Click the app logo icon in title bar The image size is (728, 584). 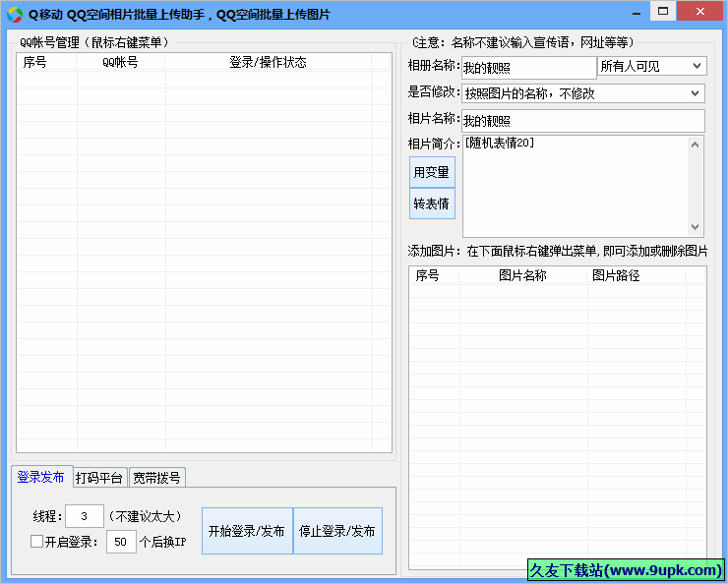click(x=15, y=15)
